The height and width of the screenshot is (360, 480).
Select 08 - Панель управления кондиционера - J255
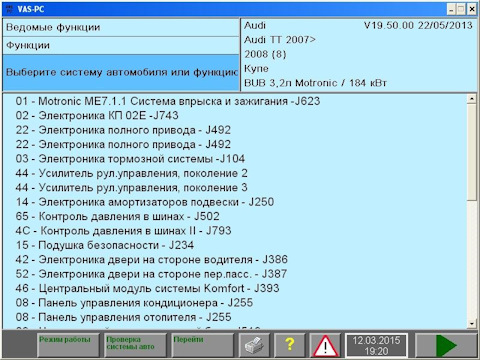(x=134, y=303)
